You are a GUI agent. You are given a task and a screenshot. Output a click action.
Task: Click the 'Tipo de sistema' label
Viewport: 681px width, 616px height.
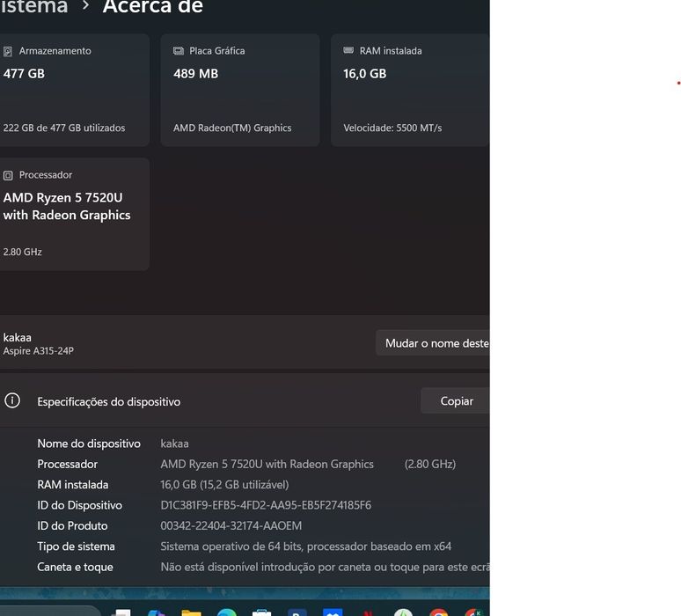click(76, 546)
